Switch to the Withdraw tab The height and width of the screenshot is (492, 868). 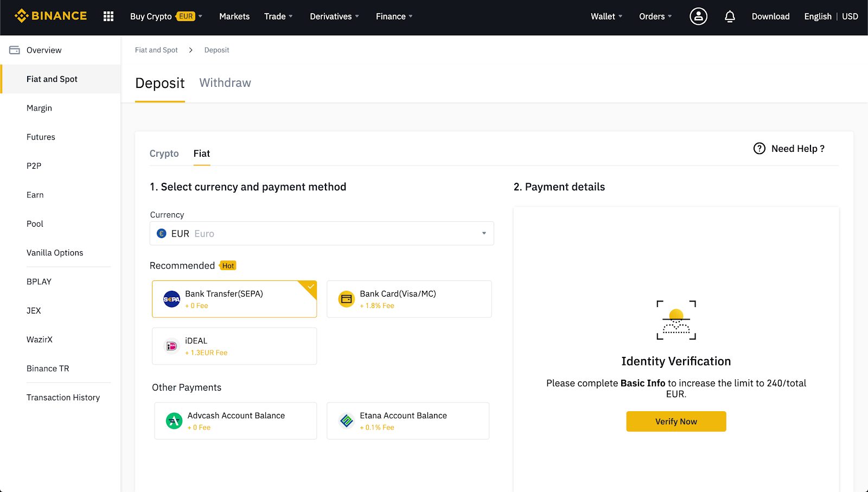click(x=225, y=83)
